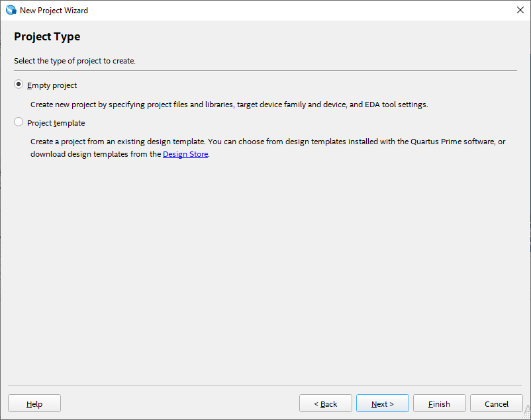This screenshot has width=531, height=420.
Task: Open the Design Store link
Action: coord(185,154)
